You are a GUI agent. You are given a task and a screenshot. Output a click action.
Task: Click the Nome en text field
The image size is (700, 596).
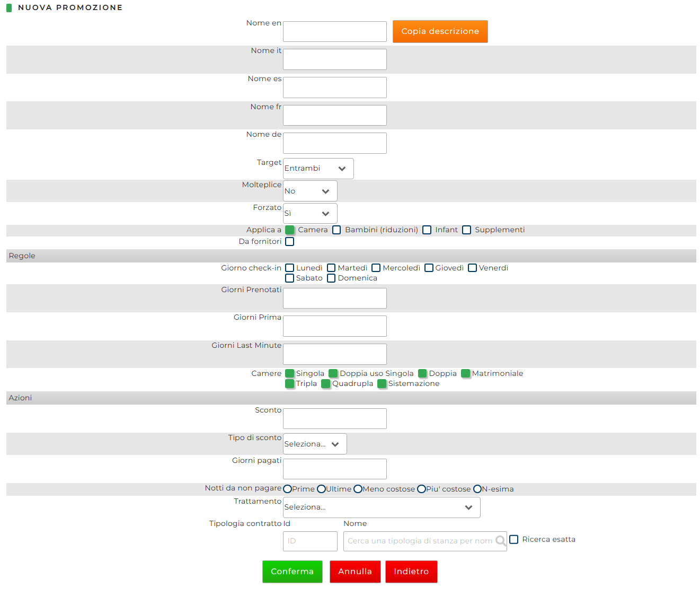click(x=334, y=32)
